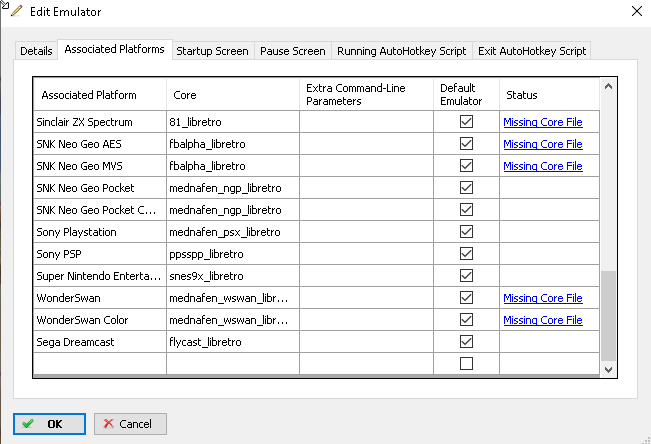Click the mednafen_psx_libretro core cell
Image resolution: width=651 pixels, height=444 pixels.
pyautogui.click(x=233, y=232)
